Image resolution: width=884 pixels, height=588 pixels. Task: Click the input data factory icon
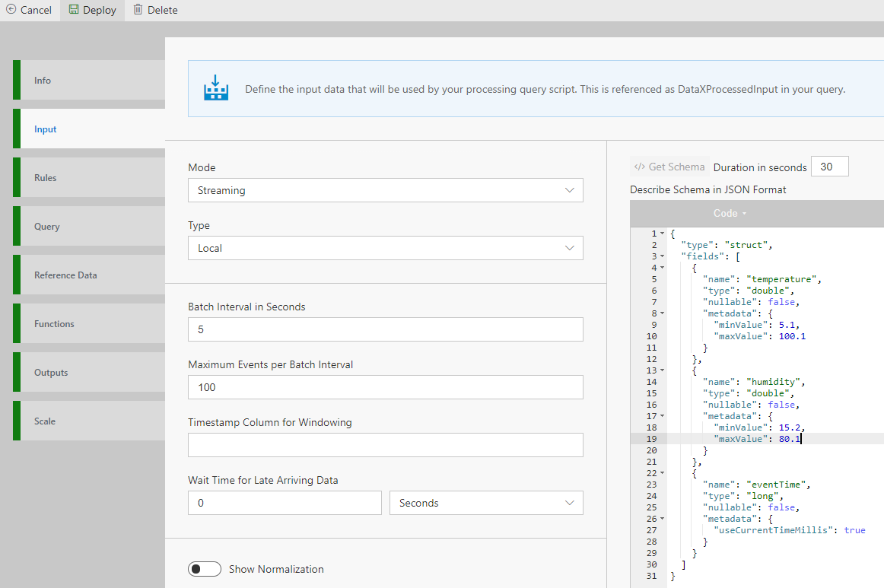[x=216, y=88]
